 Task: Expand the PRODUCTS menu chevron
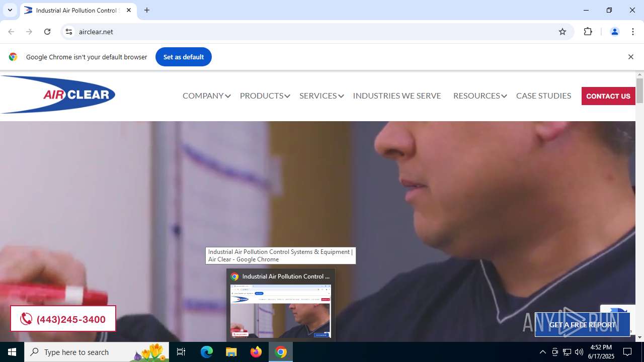tap(287, 96)
